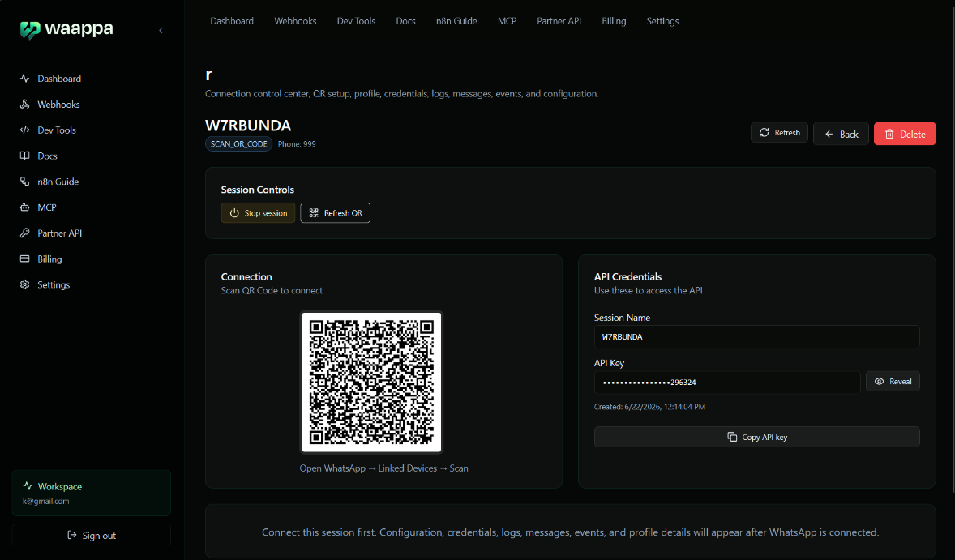
Task: Click 'Open WhatsApp → Linked Devices → Scan' text
Action: (383, 468)
